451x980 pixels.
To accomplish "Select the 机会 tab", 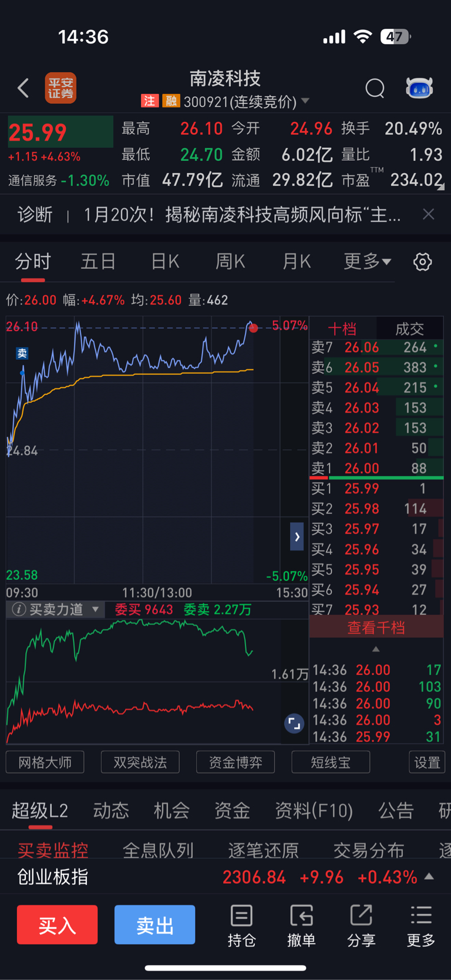I will pyautogui.click(x=171, y=810).
